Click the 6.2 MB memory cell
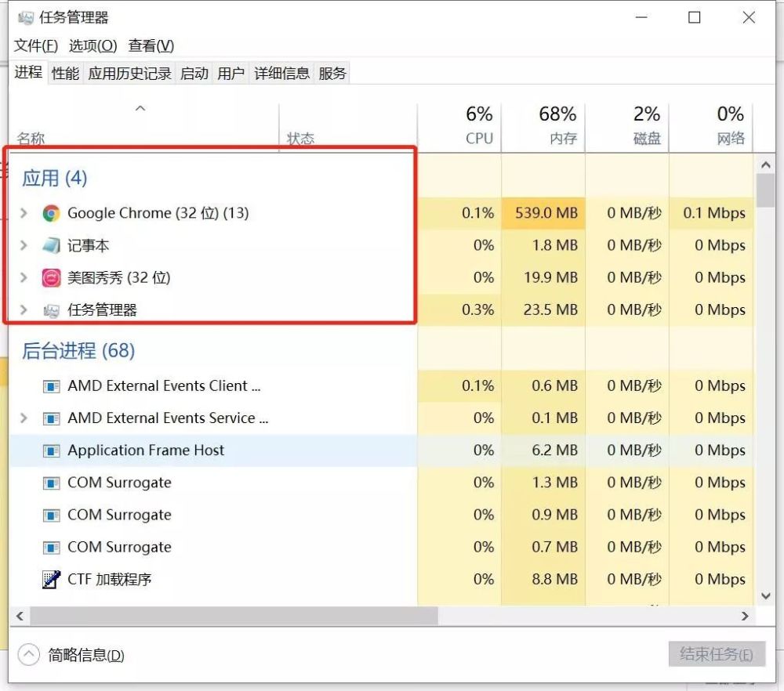Screen dimensions: 784x691 coord(543,450)
